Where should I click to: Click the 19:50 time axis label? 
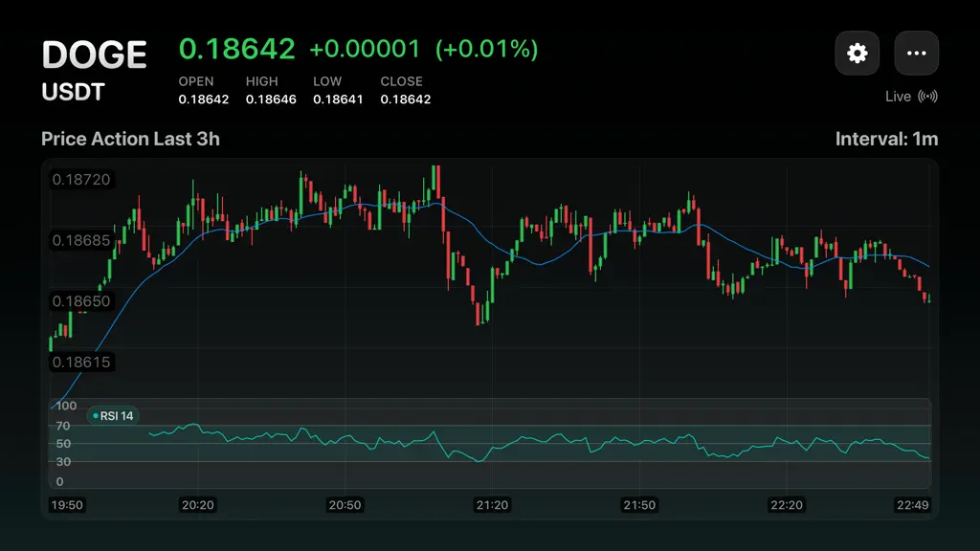coord(67,505)
